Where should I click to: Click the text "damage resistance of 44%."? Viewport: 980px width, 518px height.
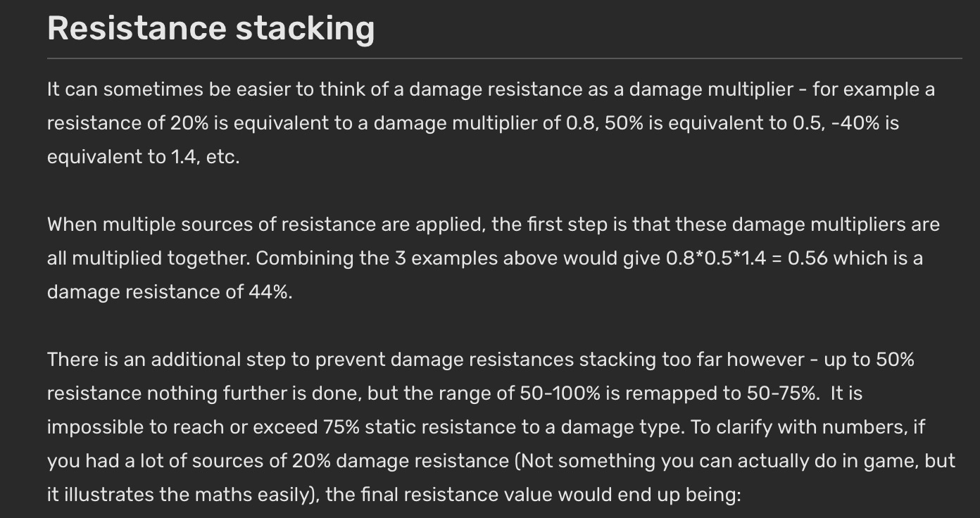[170, 292]
